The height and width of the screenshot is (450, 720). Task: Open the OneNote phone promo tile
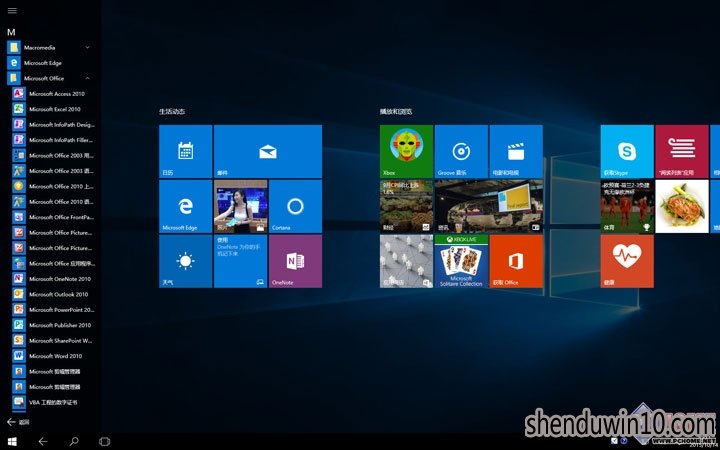(x=241, y=261)
